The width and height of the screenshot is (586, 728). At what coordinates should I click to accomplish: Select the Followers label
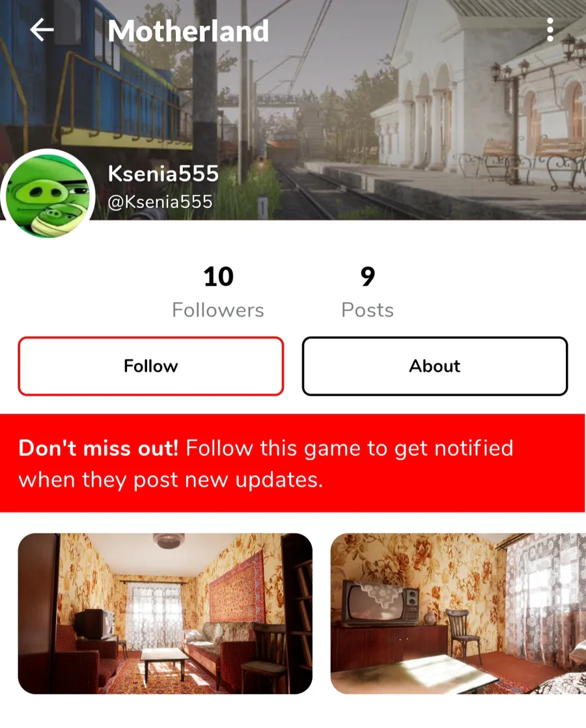pyautogui.click(x=218, y=310)
